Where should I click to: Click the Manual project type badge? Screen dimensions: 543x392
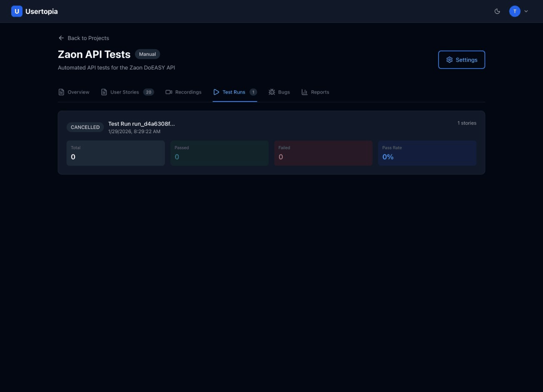147,54
